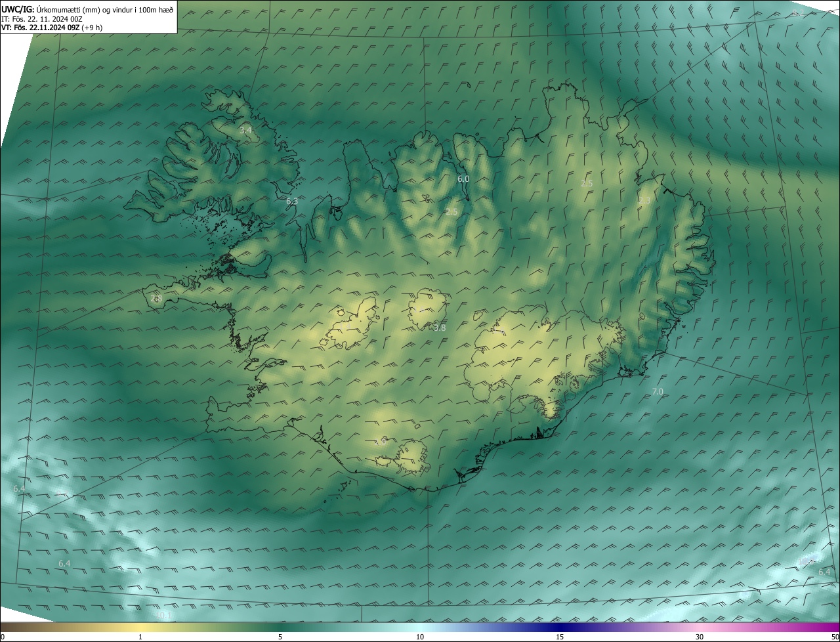
Task: Click the 2.3 value label on the map
Action: [645, 201]
